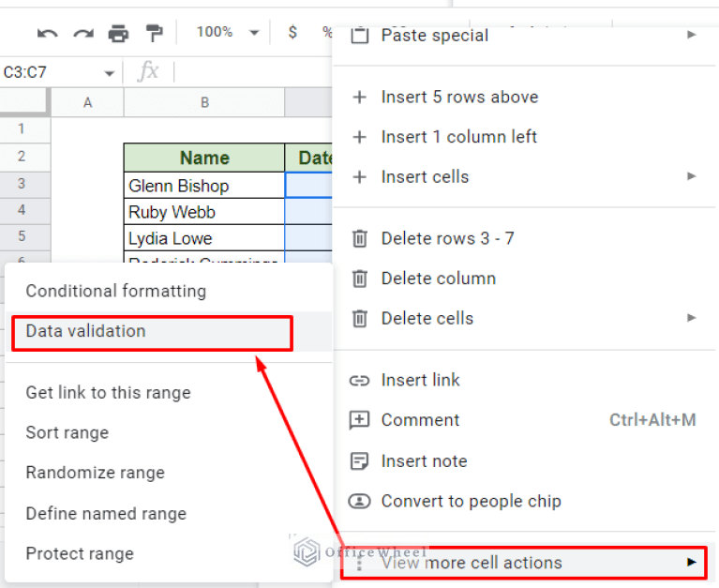
Task: Select the Paint format icon
Action: [x=154, y=34]
